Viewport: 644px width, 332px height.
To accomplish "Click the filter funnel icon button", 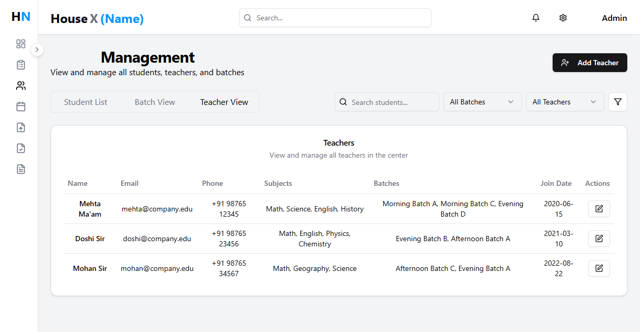I will 618,102.
